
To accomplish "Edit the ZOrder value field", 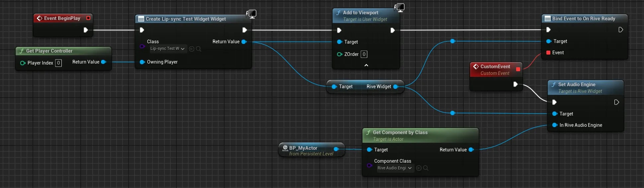I will (x=364, y=54).
